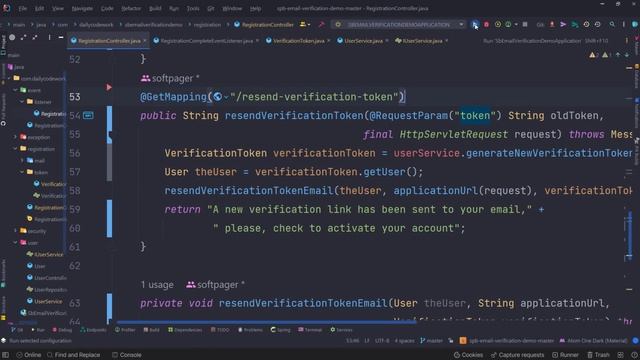
Task: Expand the security folder in project tree
Action: pos(16,231)
